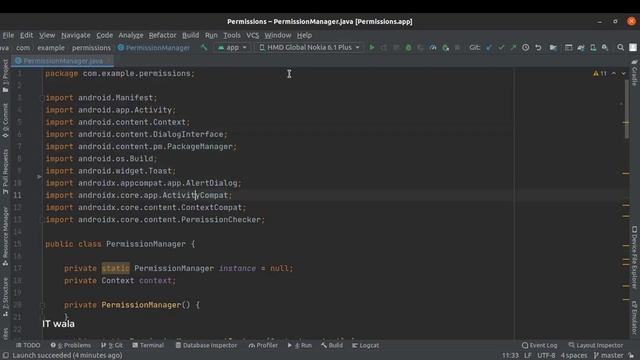
Task: Run the app with green play icon
Action: click(371, 48)
